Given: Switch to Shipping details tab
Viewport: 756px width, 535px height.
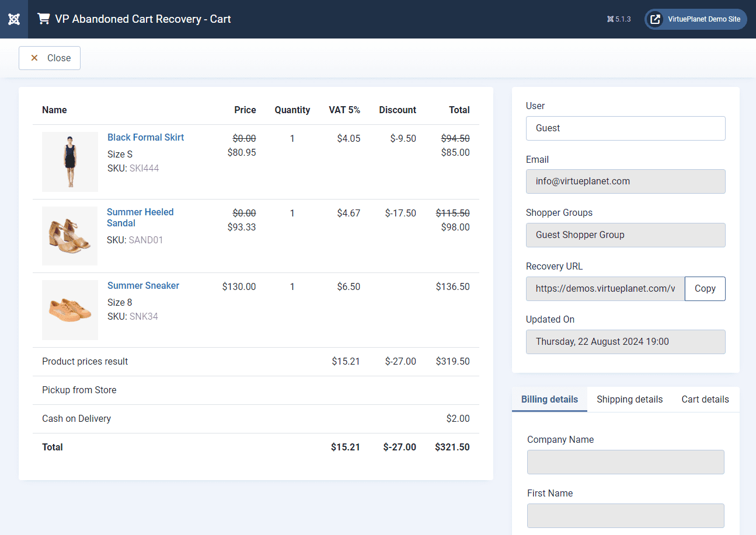Looking at the screenshot, I should pyautogui.click(x=629, y=400).
